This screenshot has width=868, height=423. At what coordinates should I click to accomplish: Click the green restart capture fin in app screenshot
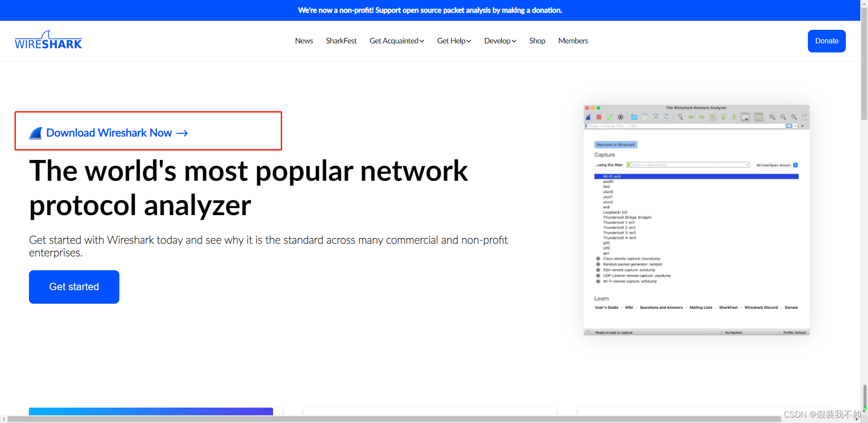(610, 117)
